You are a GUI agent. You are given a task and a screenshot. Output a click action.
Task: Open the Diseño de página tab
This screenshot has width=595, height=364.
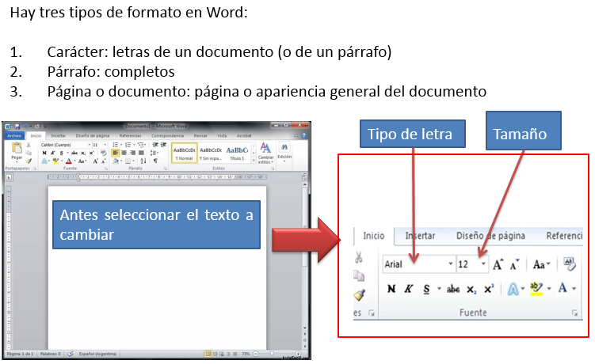tap(490, 236)
